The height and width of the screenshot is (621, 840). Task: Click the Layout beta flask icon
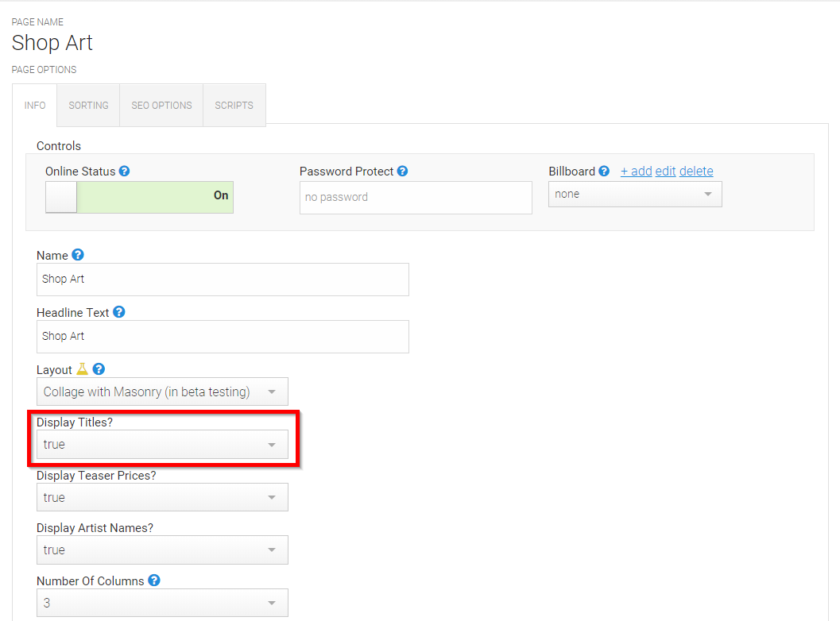tap(82, 368)
